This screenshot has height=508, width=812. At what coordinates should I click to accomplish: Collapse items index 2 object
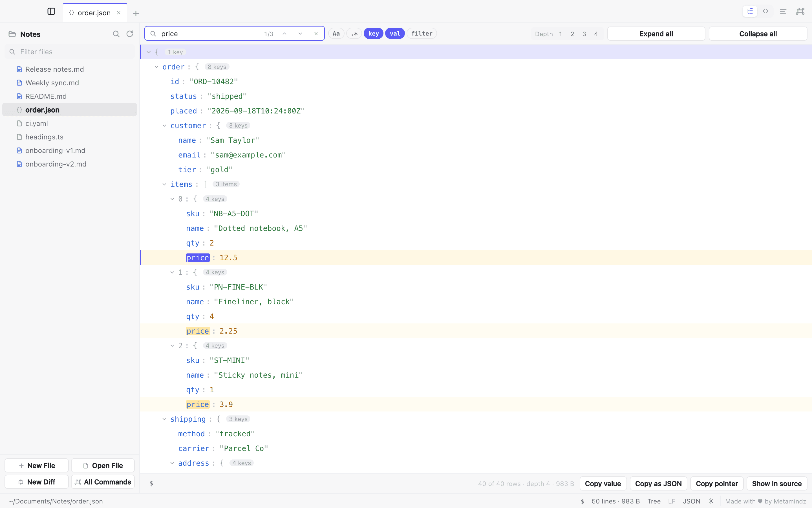pos(172,345)
